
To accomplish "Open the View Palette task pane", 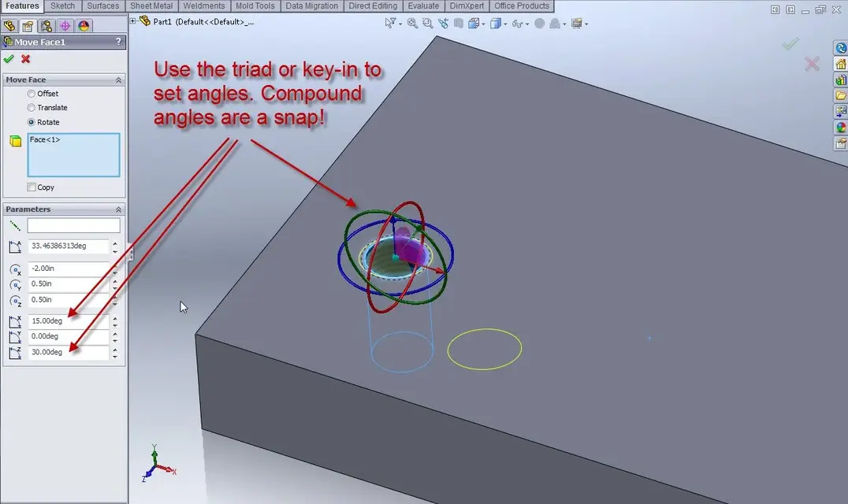I will (x=840, y=111).
